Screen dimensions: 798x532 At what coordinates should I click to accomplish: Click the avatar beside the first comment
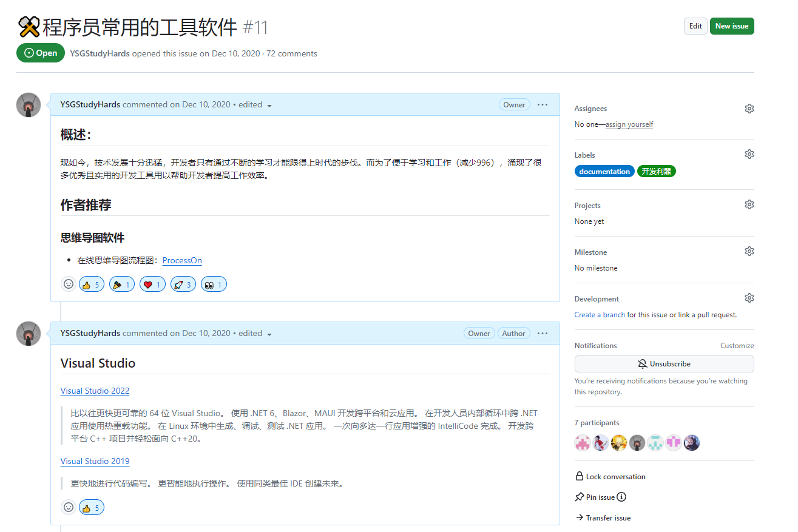29,105
